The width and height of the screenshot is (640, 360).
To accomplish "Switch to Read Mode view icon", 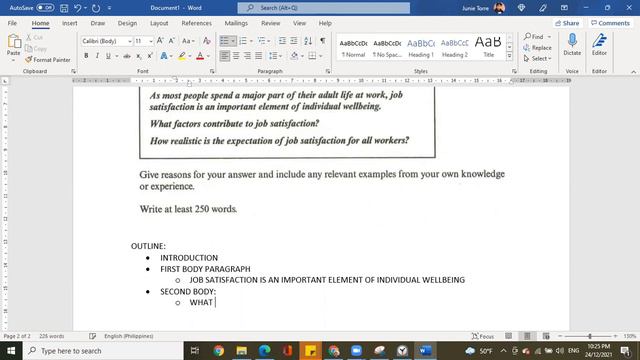I will [x=508, y=336].
